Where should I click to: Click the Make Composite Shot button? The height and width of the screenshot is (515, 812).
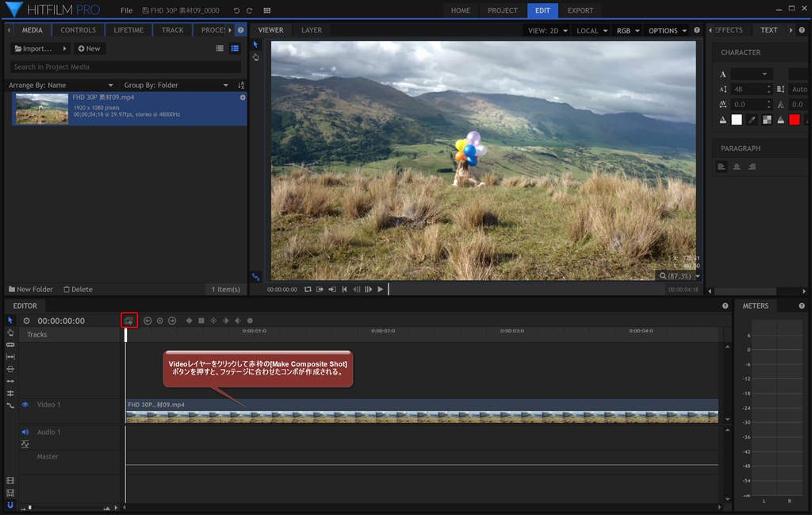[129, 321]
